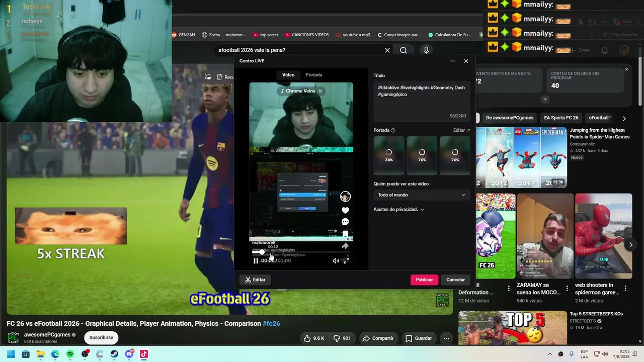This screenshot has height=362, width=644.
Task: Select the EA Sports FC 26 chip
Action: pyautogui.click(x=561, y=118)
